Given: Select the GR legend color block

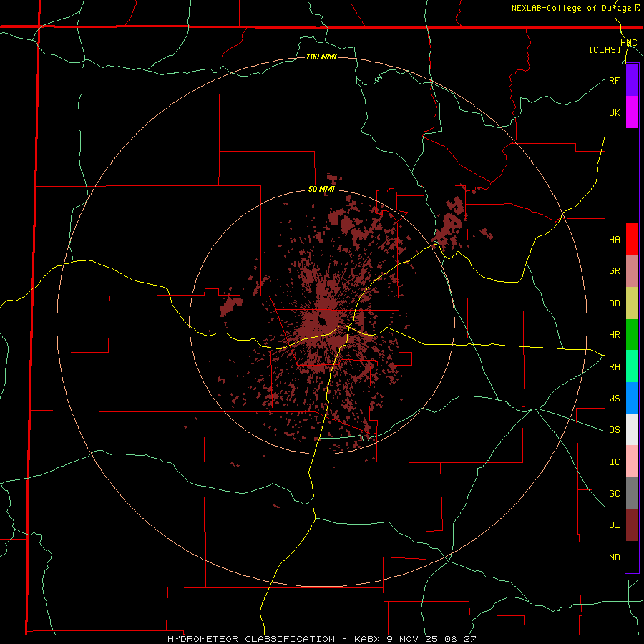Looking at the screenshot, I should 632,270.
